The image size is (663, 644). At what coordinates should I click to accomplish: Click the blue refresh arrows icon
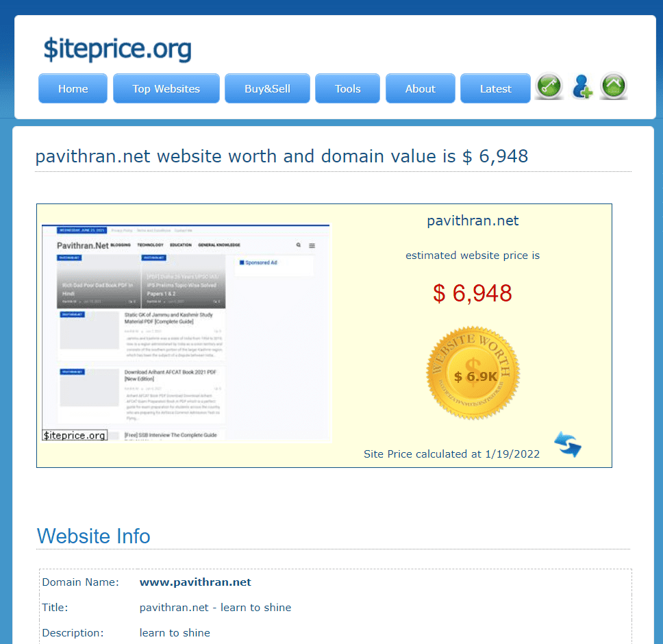pyautogui.click(x=568, y=445)
